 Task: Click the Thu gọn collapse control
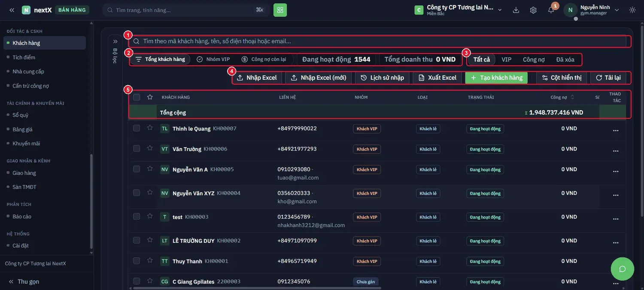(24, 281)
